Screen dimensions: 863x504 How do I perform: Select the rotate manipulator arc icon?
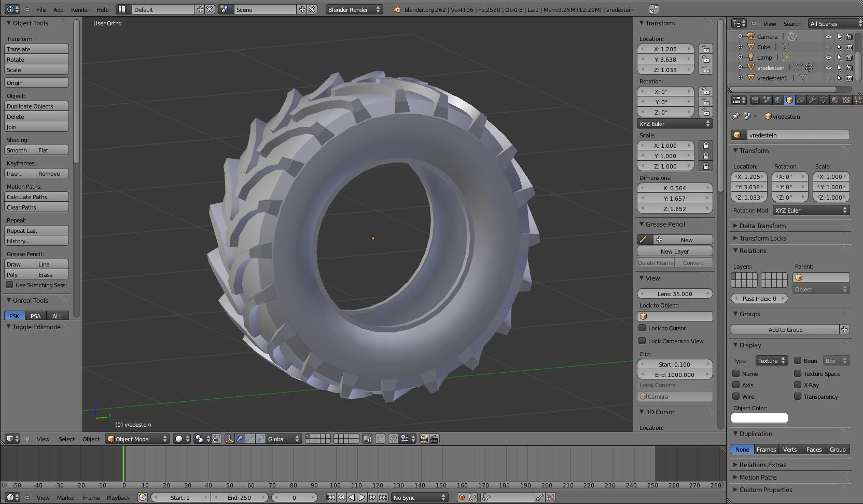250,439
